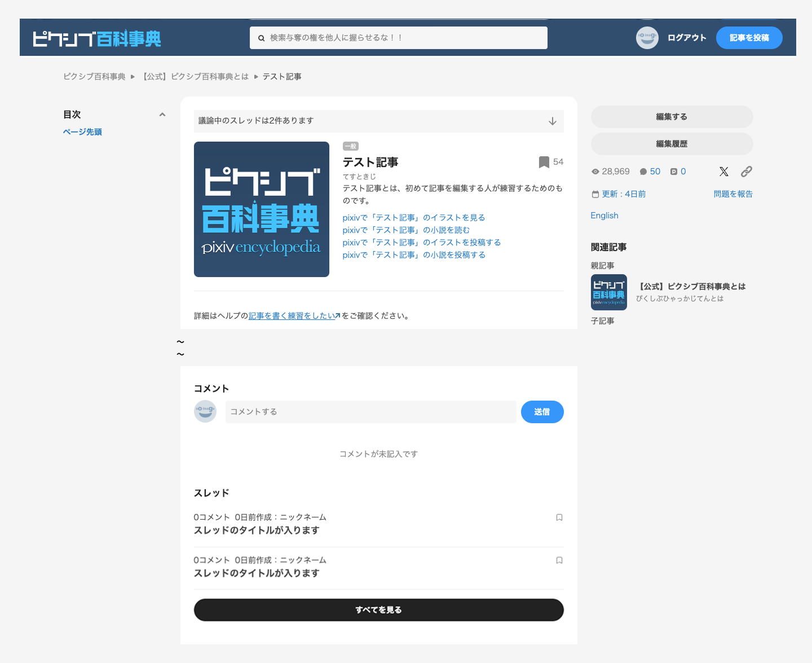
Task: Click the ログアウト link
Action: [687, 38]
